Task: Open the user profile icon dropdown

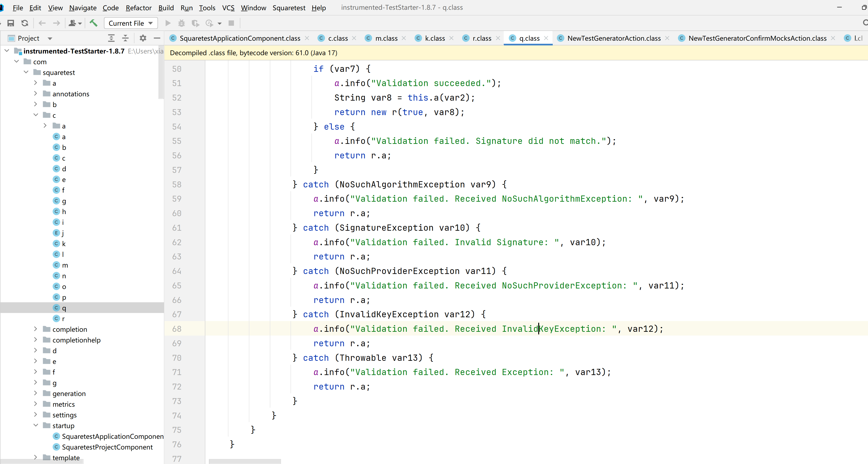Action: tap(75, 23)
